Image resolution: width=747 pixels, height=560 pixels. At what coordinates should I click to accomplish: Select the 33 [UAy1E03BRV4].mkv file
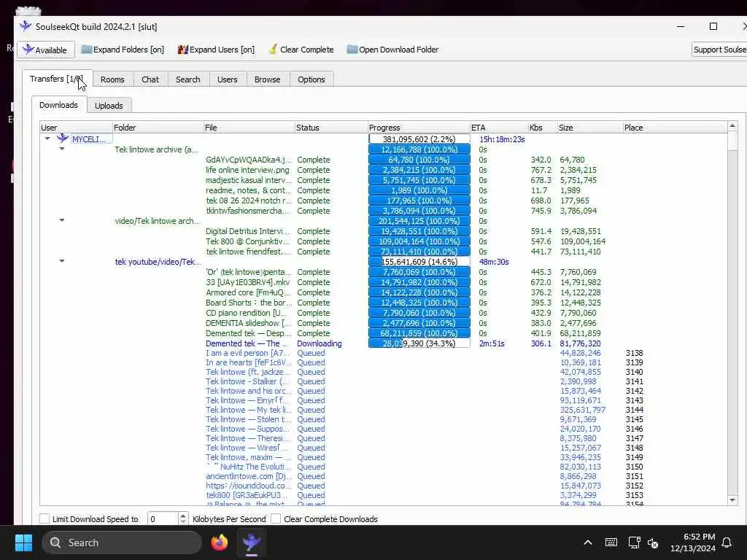click(247, 282)
